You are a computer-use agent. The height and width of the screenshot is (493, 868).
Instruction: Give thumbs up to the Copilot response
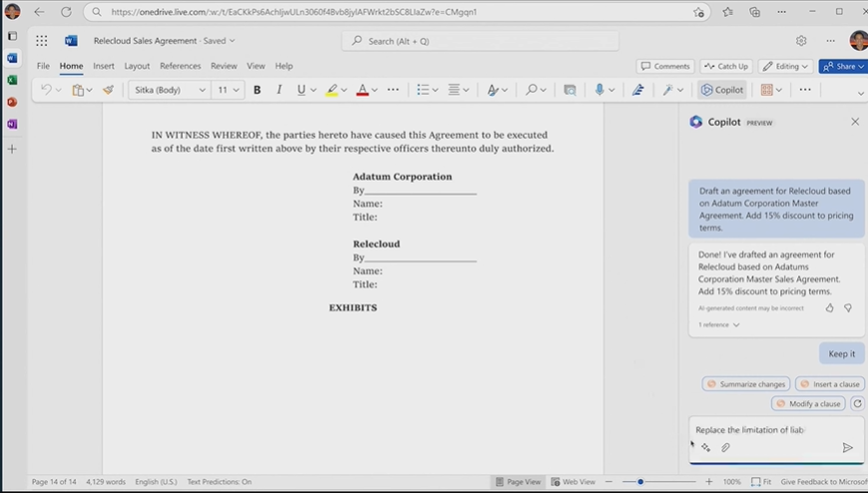click(x=829, y=308)
